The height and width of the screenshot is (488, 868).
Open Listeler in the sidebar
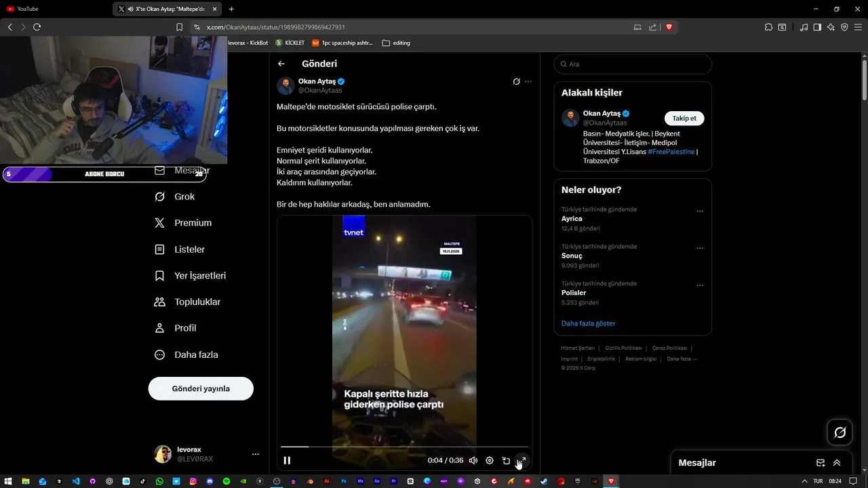point(180,249)
